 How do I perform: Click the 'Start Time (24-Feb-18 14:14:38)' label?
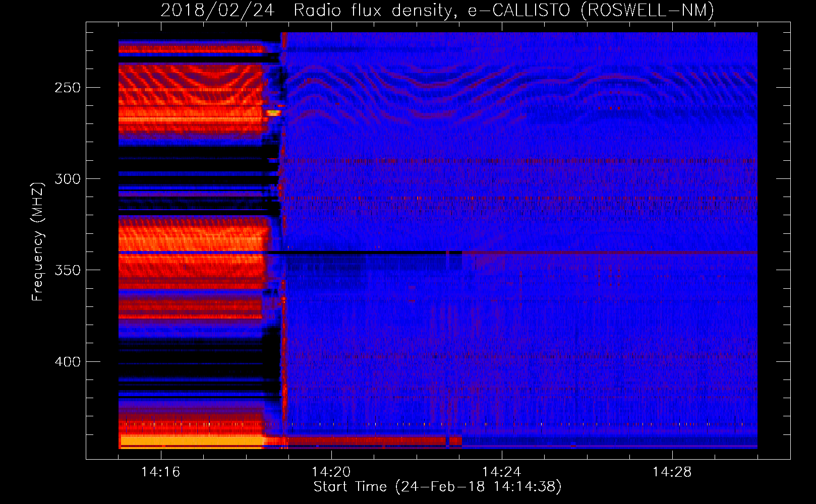437,487
